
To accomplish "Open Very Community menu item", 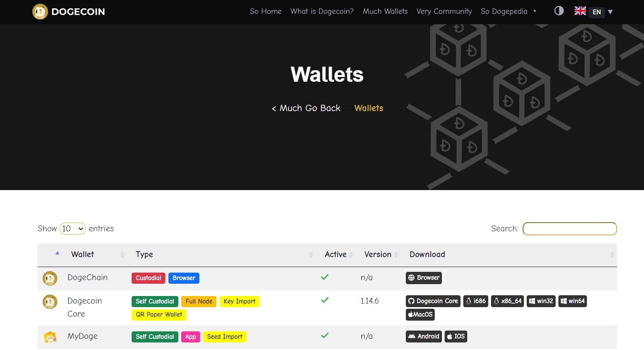I will point(444,12).
